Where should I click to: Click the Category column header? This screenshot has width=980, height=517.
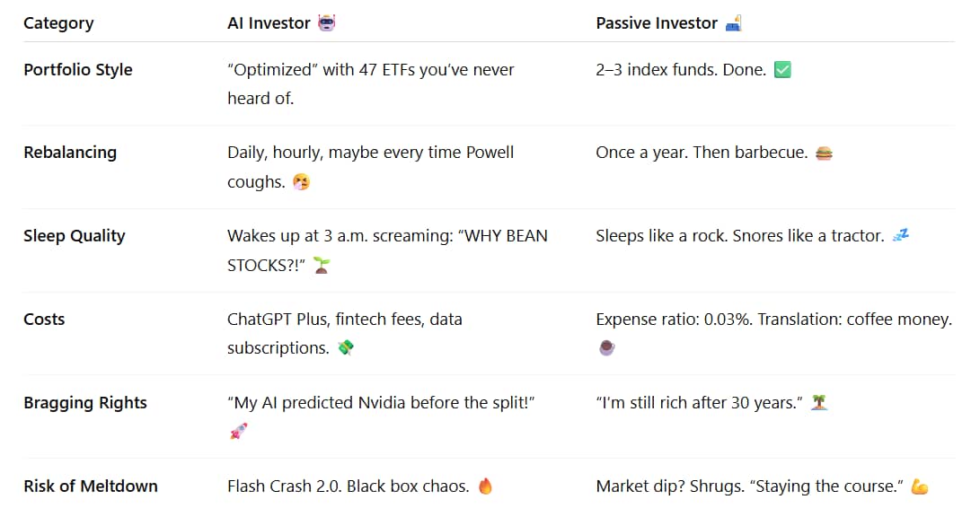(x=58, y=23)
